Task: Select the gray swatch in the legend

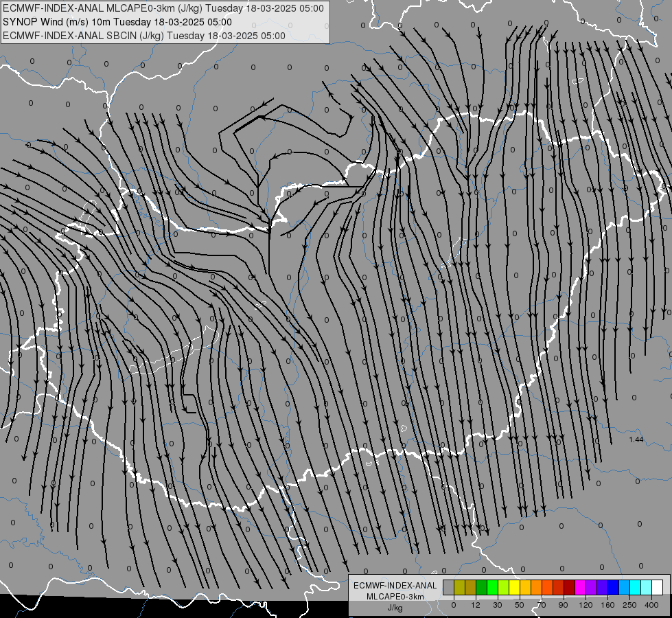Action: [x=449, y=587]
